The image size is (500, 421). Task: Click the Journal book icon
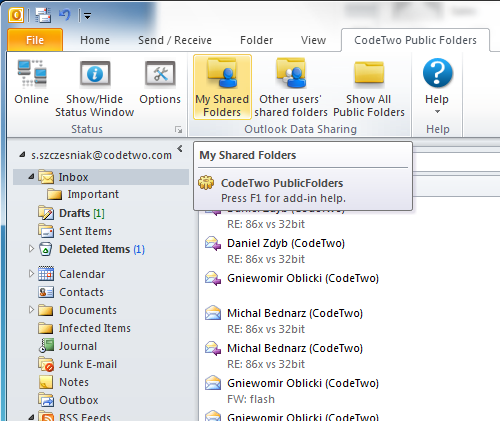tap(46, 346)
